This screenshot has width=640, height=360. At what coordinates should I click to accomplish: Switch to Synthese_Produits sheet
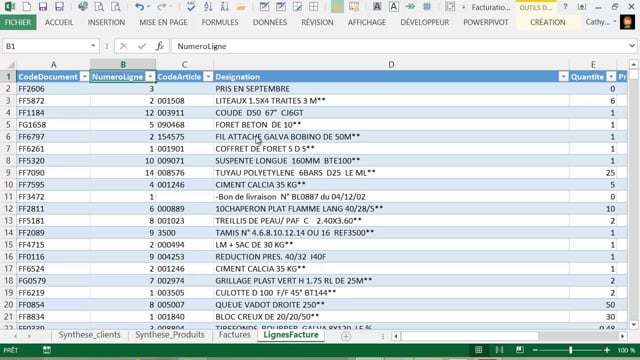[x=170, y=335]
